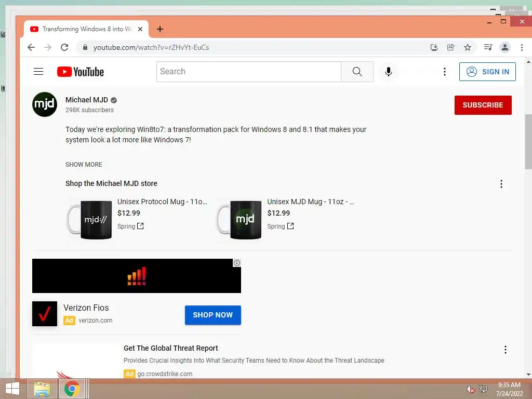The height and width of the screenshot is (399, 532).
Task: Open the Unisex MJD Mug thumbnail
Action: click(x=240, y=220)
